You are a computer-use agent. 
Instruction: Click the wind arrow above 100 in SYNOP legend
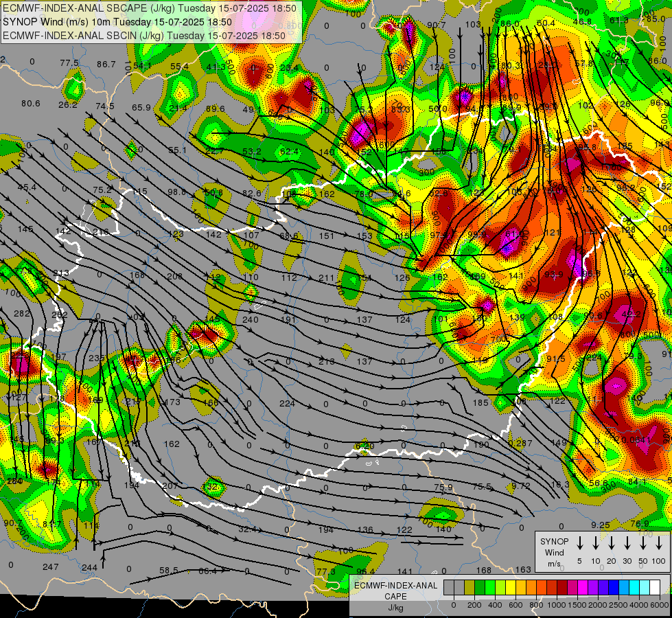point(659,542)
